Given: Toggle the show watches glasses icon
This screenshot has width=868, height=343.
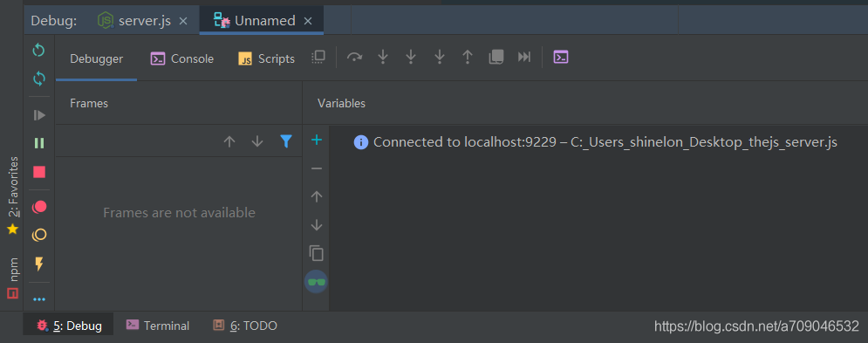Looking at the screenshot, I should coord(316,282).
